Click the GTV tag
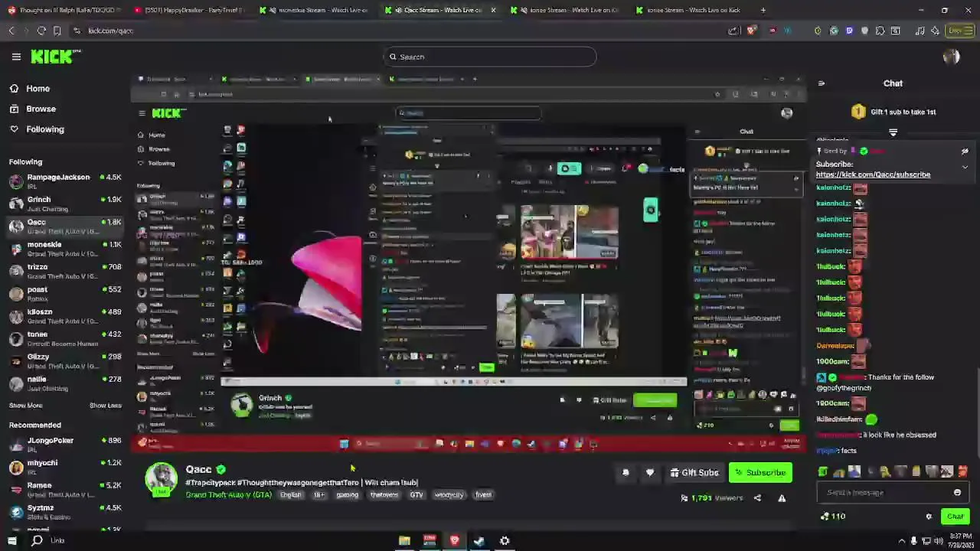The width and height of the screenshot is (980, 551). [x=416, y=495]
